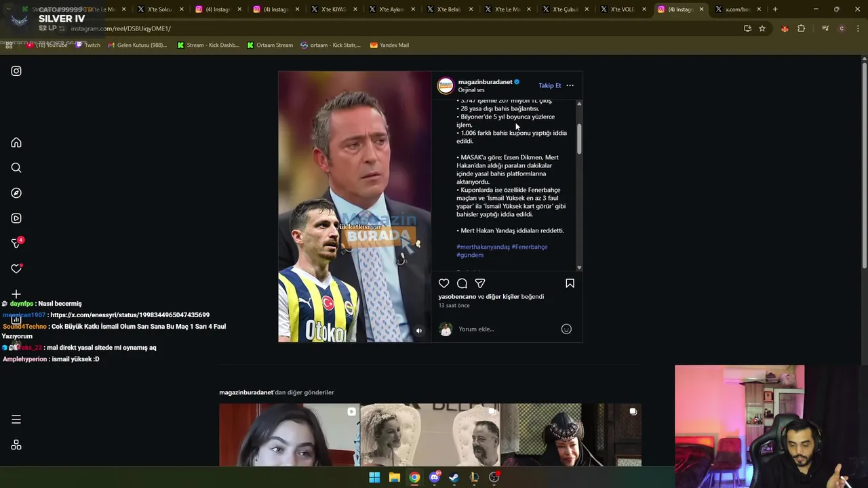Click the caption panel scrollbar thumb
Viewport: 868px width, 488px height.
(x=579, y=138)
